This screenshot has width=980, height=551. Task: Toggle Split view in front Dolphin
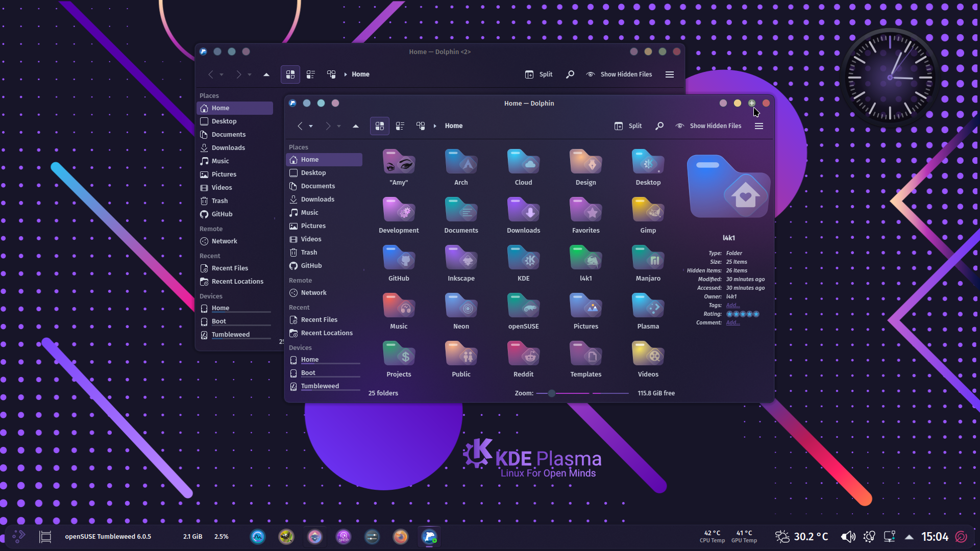coord(628,126)
